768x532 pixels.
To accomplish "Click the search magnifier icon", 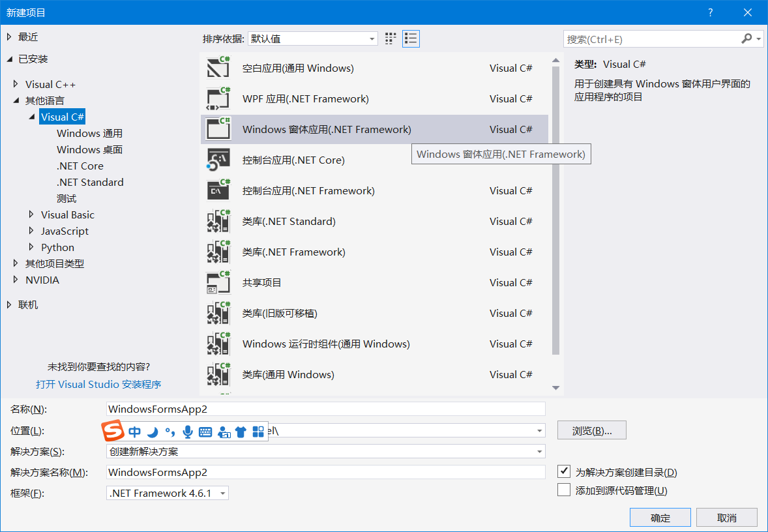I will [746, 38].
